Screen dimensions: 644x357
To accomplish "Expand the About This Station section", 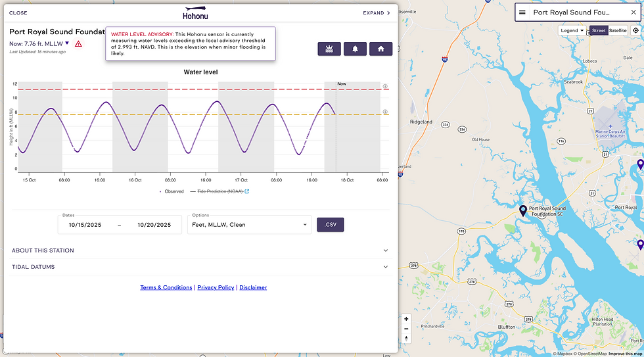I will pyautogui.click(x=200, y=250).
